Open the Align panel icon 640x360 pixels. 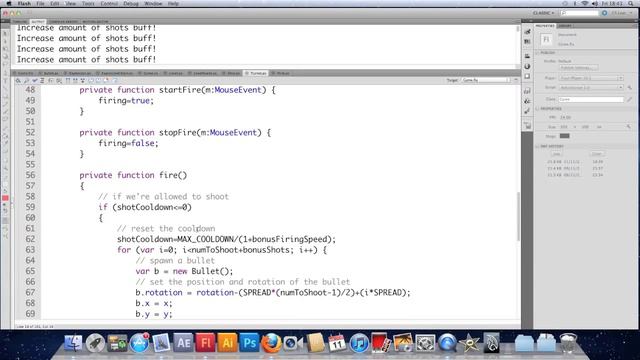coord(527,56)
